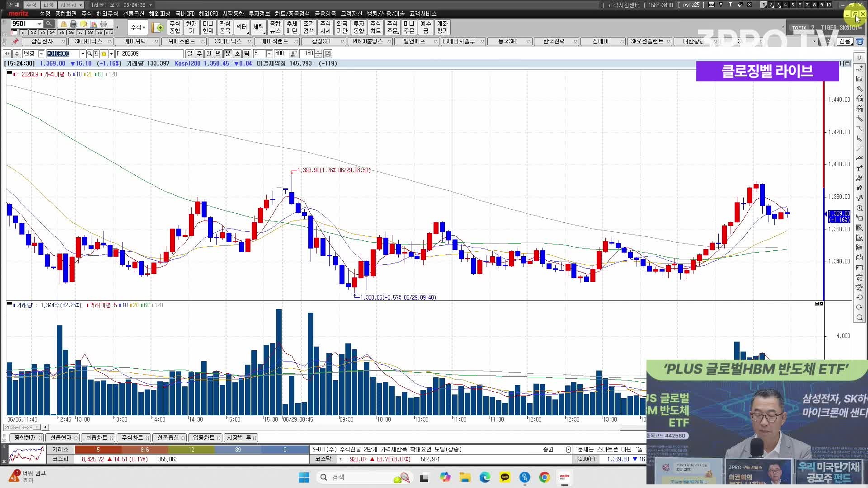Toggle the 분 (minute) chart period
868x488 pixels.
[228, 53]
